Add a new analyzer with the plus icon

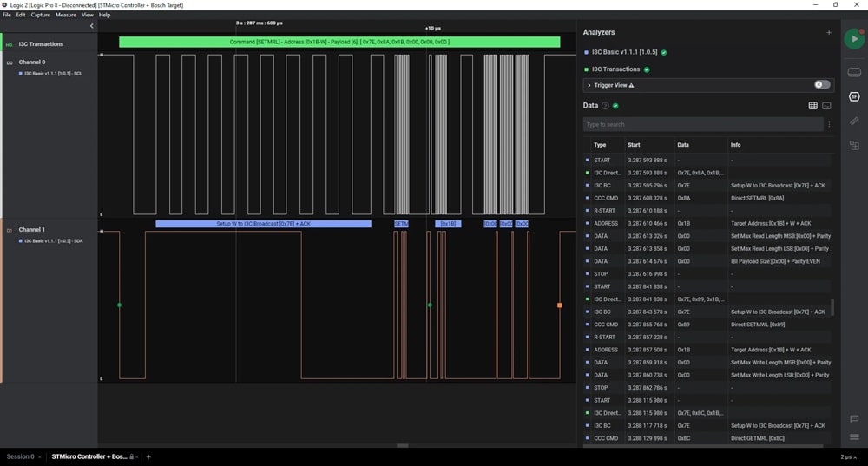coord(829,33)
